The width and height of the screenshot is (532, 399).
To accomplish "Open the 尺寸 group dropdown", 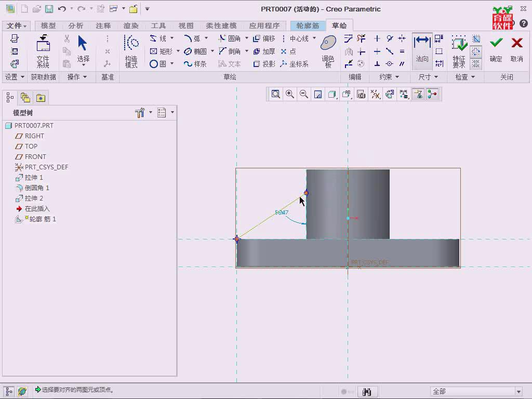I will 428,77.
